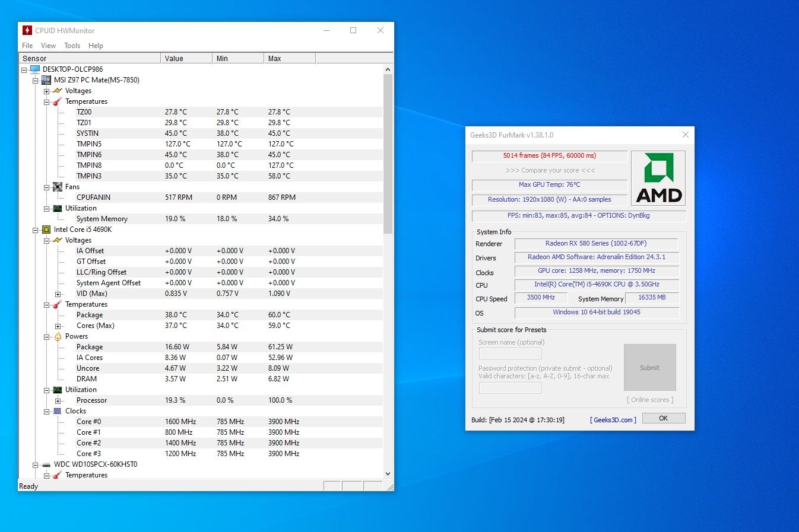Click the motherboard Voltages lightning icon
The width and height of the screenshot is (799, 532).
(58, 91)
